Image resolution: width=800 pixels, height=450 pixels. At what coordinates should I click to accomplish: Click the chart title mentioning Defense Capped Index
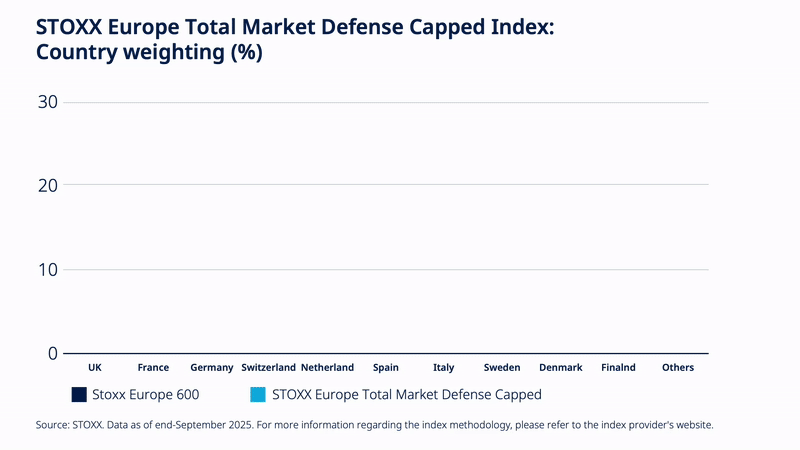294,40
